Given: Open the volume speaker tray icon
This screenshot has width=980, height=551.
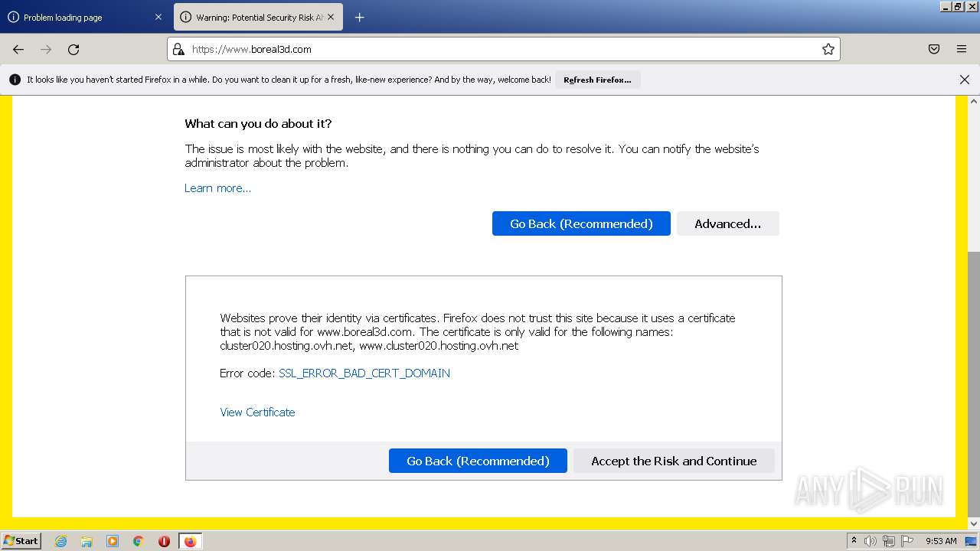Looking at the screenshot, I should click(x=871, y=541).
